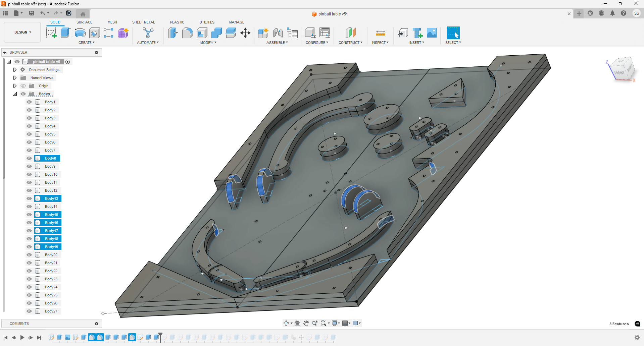
Task: Add a new document tab
Action: coord(579,13)
